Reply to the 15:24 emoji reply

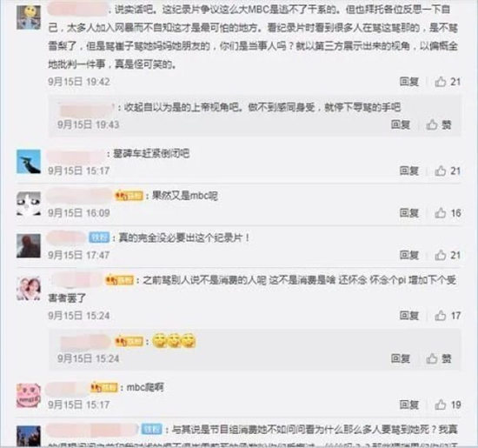pos(401,358)
